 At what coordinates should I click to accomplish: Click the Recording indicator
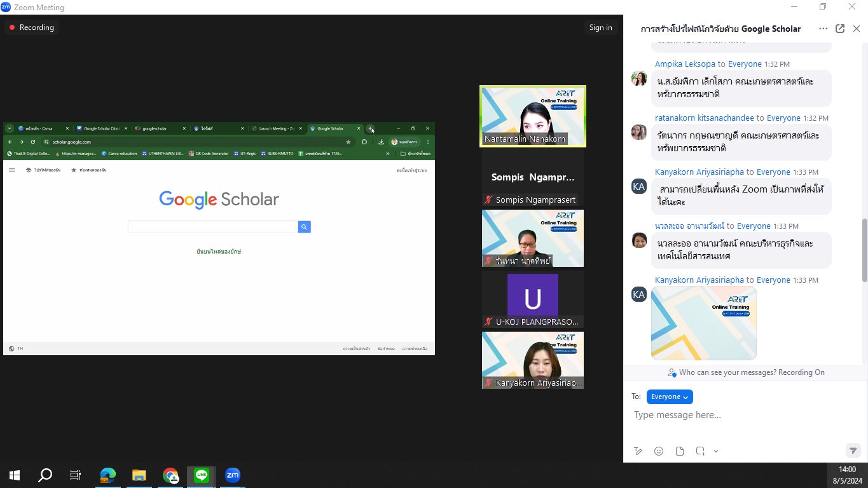click(x=32, y=27)
